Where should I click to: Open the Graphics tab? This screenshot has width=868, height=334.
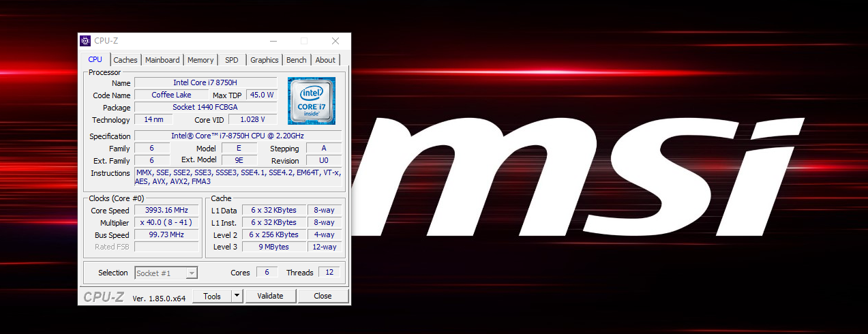[x=265, y=60]
